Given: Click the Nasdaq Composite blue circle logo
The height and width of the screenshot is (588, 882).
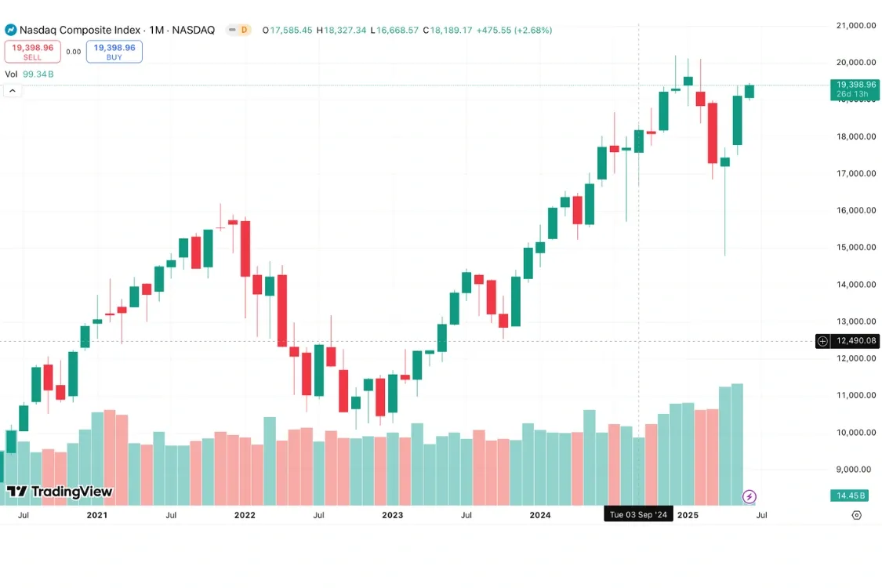Looking at the screenshot, I should pos(11,29).
